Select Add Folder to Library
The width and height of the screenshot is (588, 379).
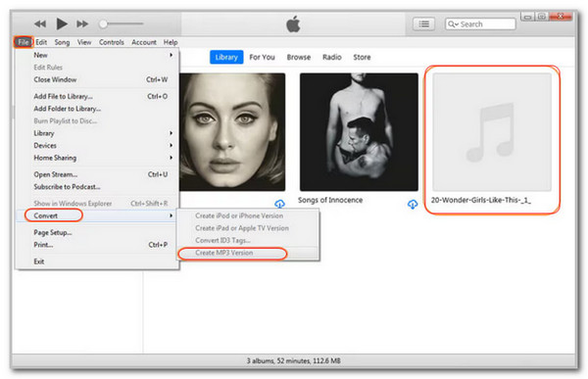point(97,109)
